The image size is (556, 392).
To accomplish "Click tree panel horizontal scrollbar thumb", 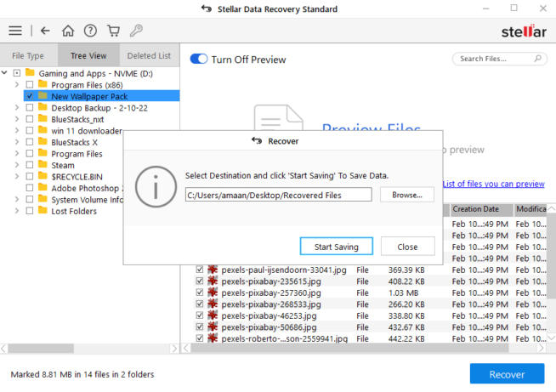I will (41, 349).
